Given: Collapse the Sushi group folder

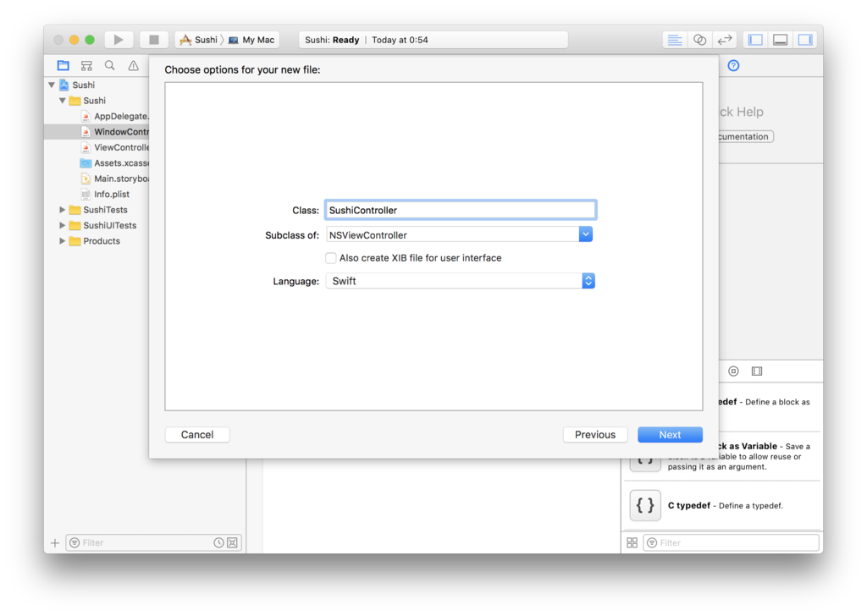Looking at the screenshot, I should [63, 101].
